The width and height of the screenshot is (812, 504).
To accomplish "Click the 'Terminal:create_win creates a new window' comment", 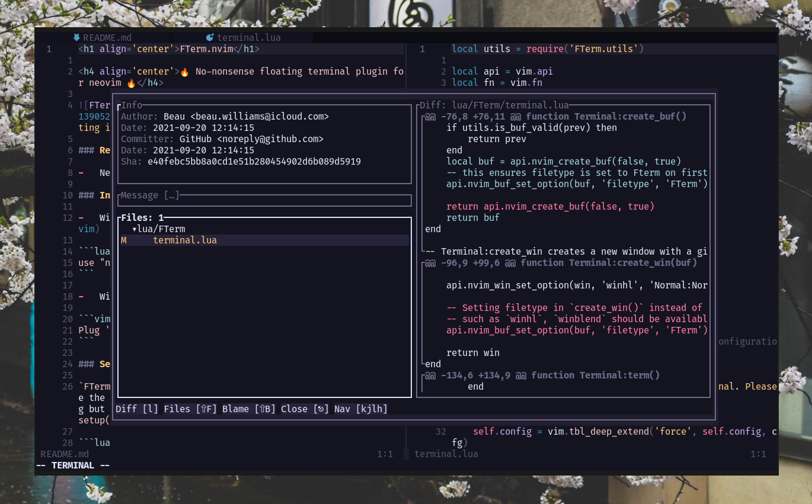I will tap(567, 252).
